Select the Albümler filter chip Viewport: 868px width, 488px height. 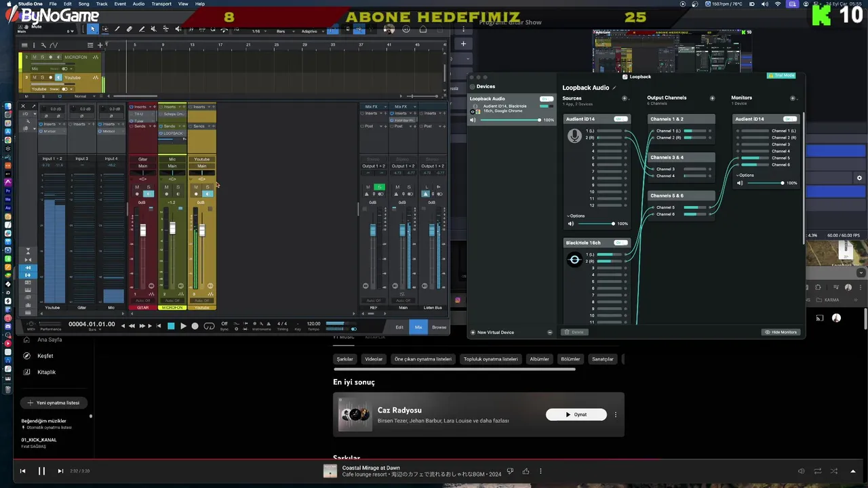pyautogui.click(x=539, y=359)
